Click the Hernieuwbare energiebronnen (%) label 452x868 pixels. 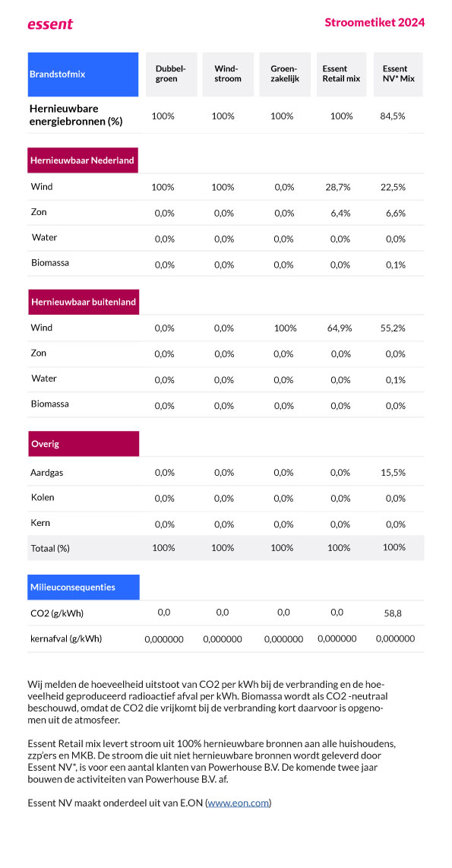(x=76, y=115)
